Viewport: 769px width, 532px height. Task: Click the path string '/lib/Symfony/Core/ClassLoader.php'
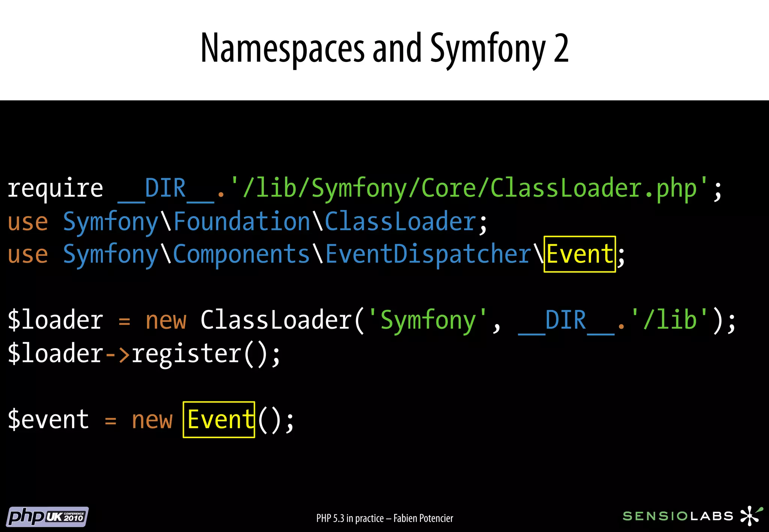(470, 188)
